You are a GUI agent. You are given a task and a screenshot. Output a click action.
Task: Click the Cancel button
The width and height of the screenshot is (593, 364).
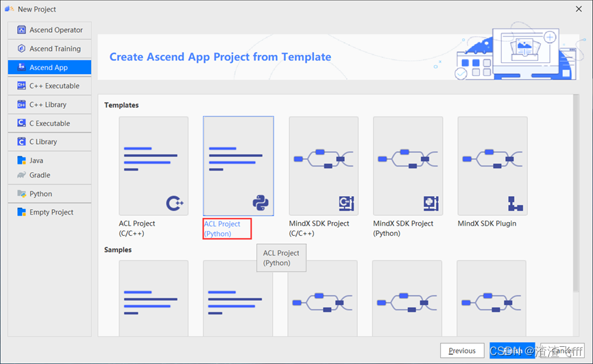(x=562, y=351)
